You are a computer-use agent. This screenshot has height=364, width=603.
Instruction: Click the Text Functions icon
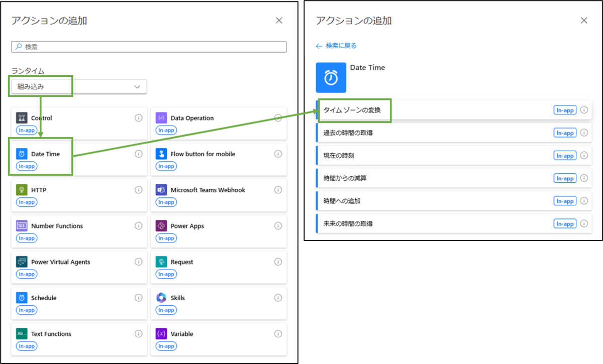21,334
